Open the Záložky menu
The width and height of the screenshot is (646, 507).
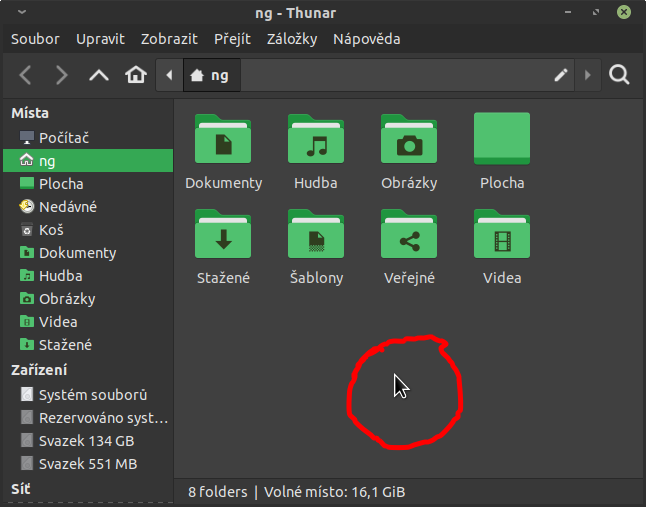[292, 39]
